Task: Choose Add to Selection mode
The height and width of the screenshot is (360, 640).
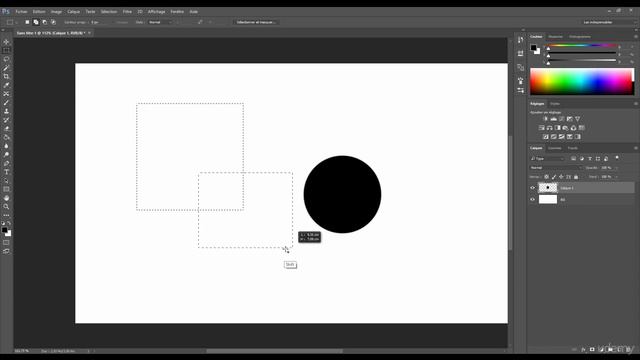Action: tap(36, 22)
